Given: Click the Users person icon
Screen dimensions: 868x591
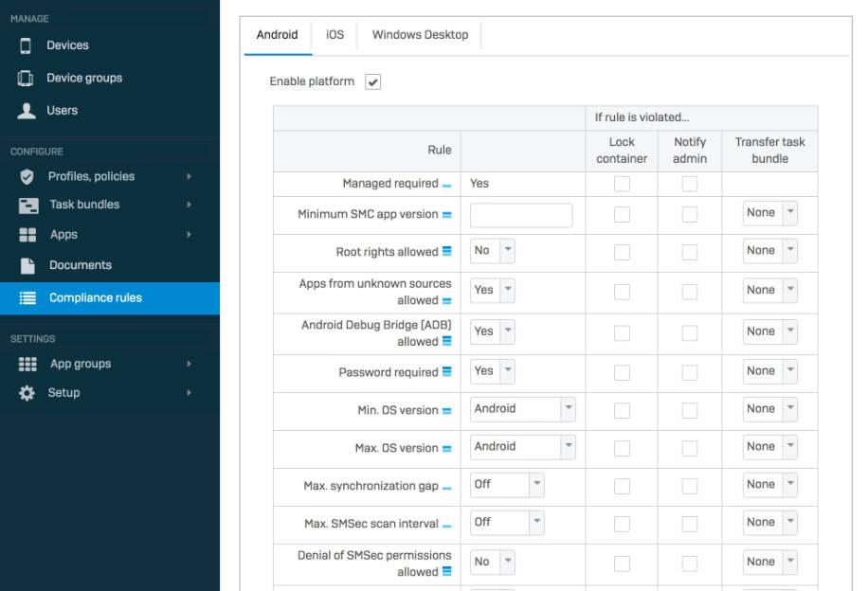Looking at the screenshot, I should 26,110.
